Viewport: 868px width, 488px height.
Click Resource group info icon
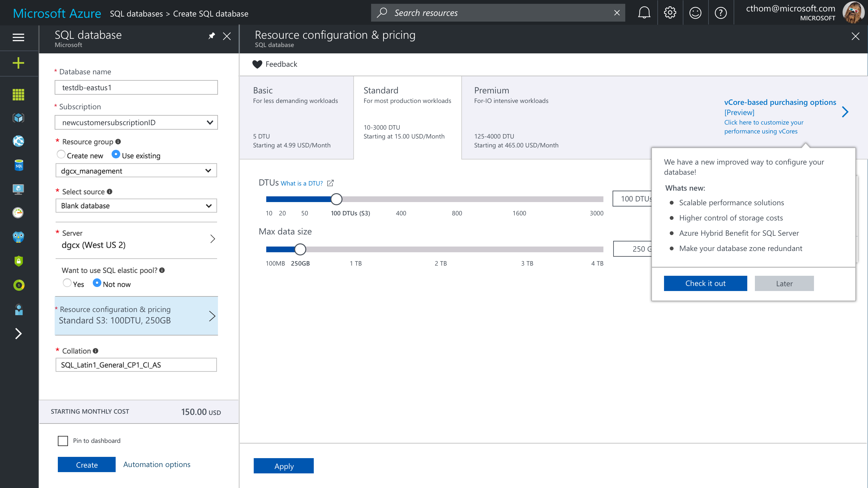(x=118, y=142)
